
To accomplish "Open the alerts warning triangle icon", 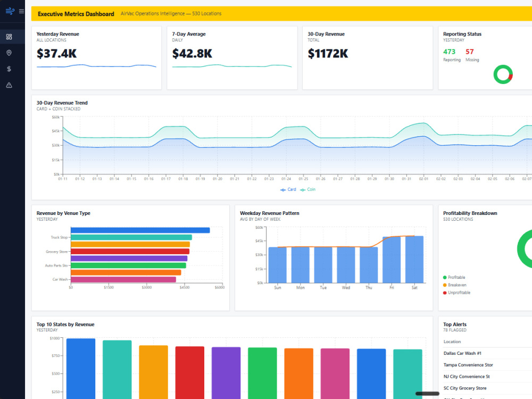I will (x=9, y=85).
